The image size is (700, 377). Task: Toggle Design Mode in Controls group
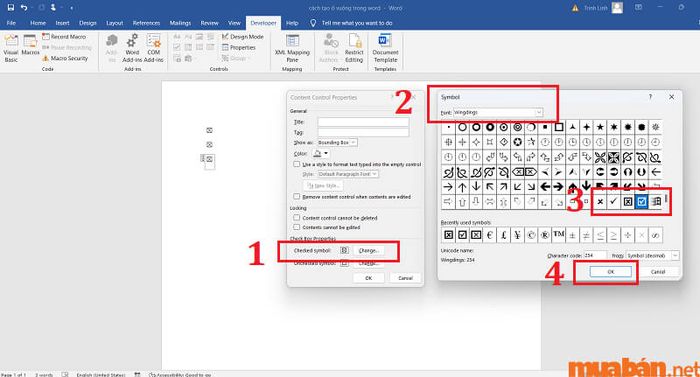[x=242, y=37]
